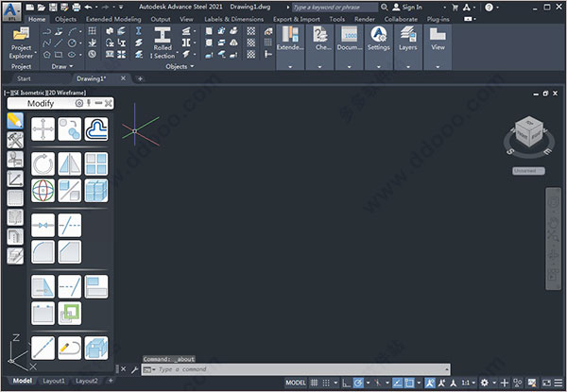Viewport: 567px width, 392px height.
Task: Select the Array tool with four squares
Action: click(96, 163)
